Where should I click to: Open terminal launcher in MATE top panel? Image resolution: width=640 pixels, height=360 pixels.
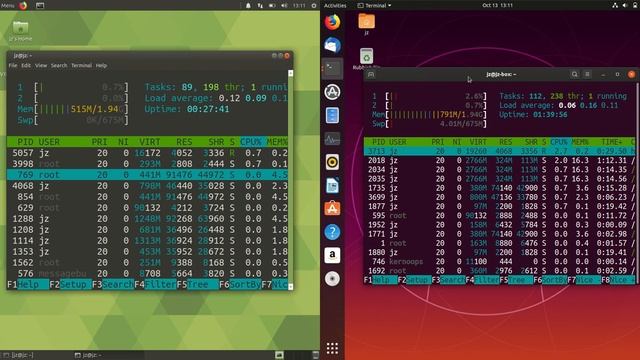pos(40,5)
